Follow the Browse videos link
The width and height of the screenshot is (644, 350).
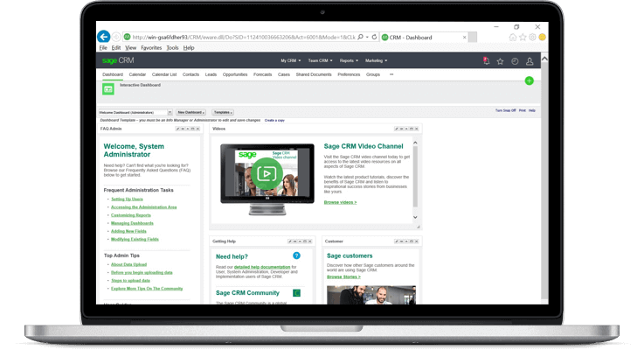(x=340, y=202)
